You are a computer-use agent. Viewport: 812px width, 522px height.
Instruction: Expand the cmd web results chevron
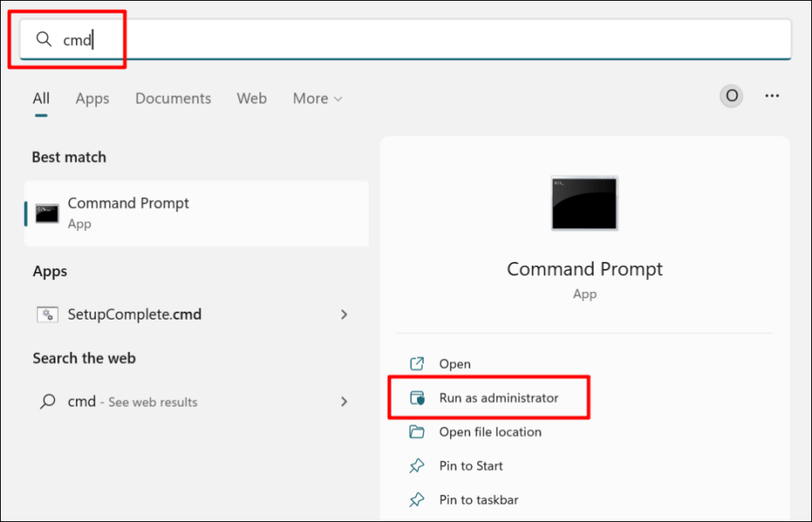[x=343, y=402]
